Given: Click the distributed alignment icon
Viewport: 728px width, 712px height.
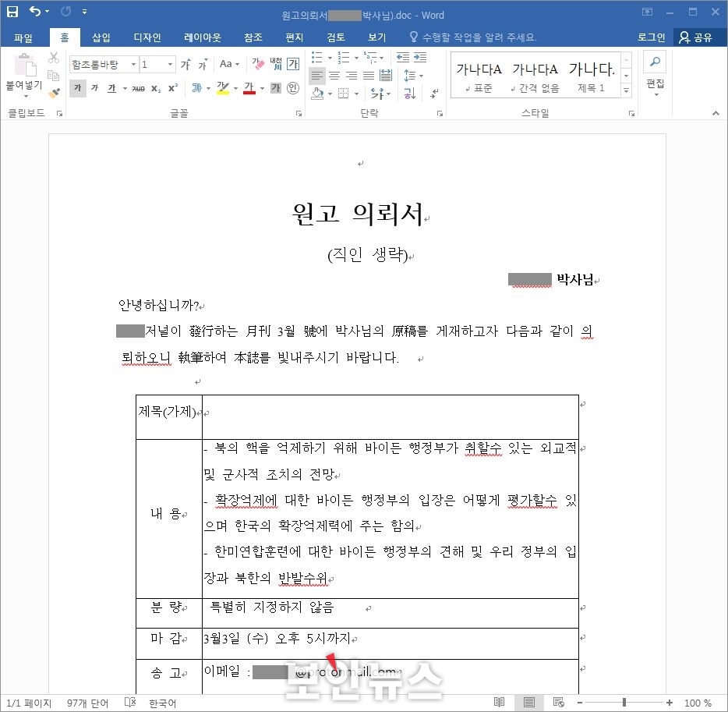Looking at the screenshot, I should tap(385, 75).
